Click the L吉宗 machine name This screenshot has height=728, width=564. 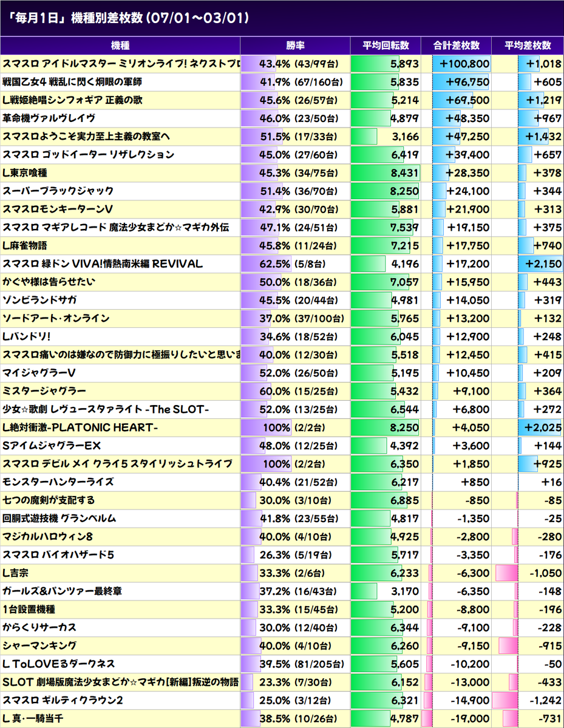click(15, 573)
